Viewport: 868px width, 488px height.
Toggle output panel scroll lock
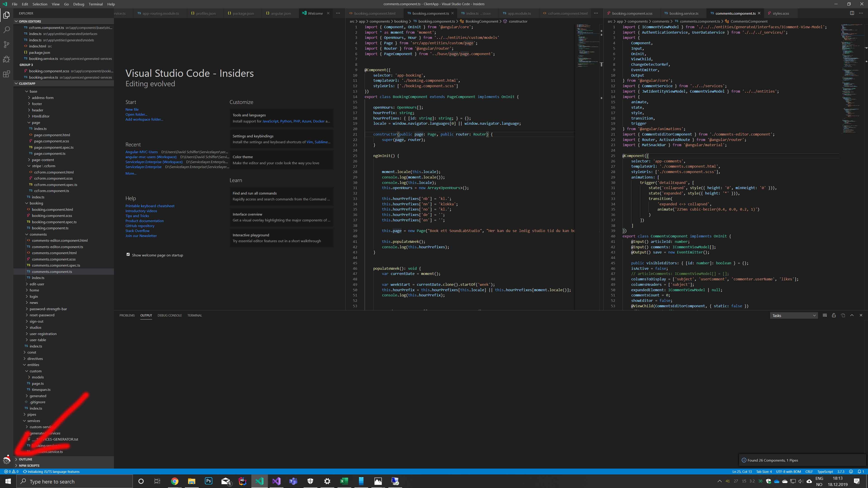click(x=834, y=316)
